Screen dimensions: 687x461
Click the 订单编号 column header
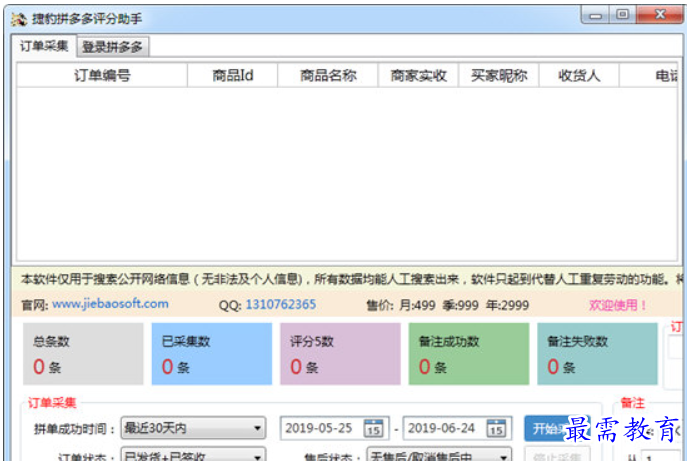(x=102, y=75)
